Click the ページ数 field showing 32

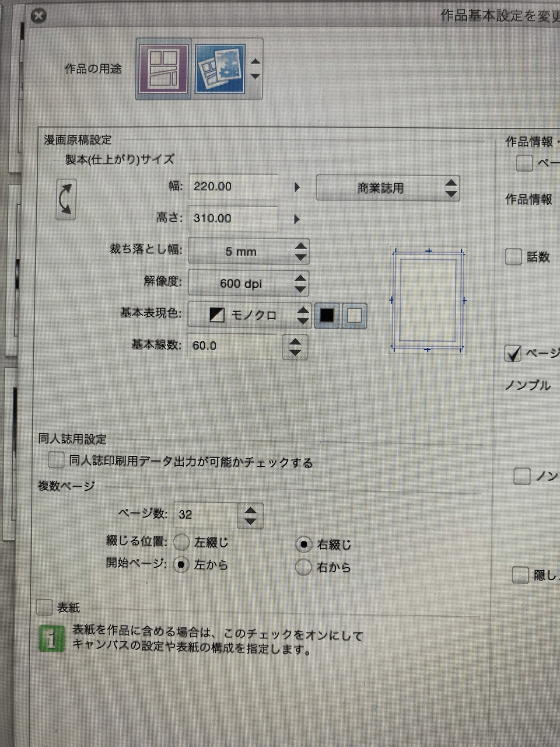tap(206, 514)
